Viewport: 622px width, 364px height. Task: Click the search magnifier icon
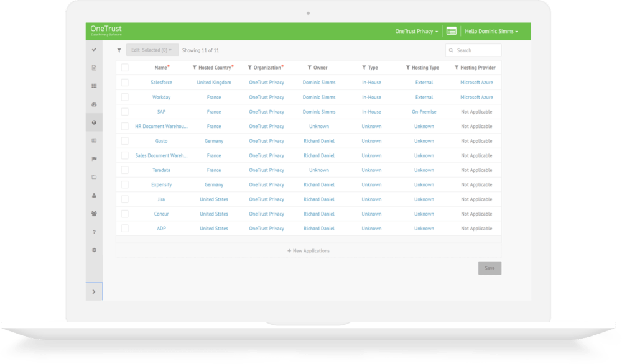tap(451, 50)
